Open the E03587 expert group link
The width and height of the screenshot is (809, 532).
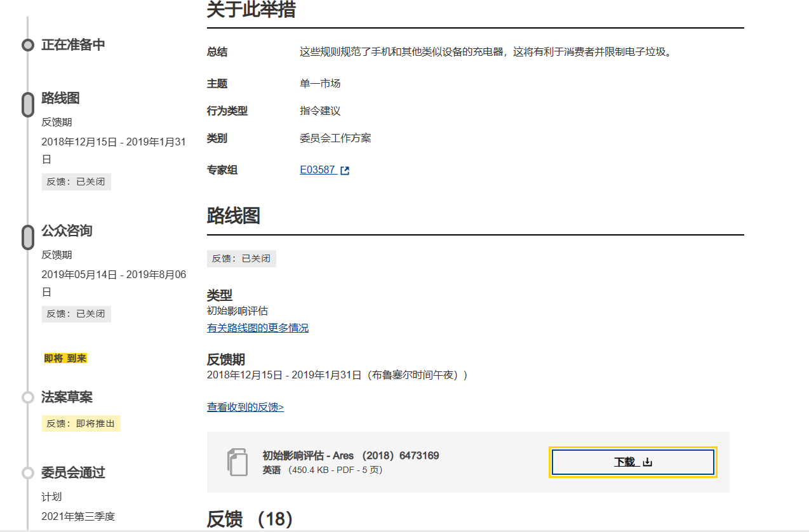[316, 170]
